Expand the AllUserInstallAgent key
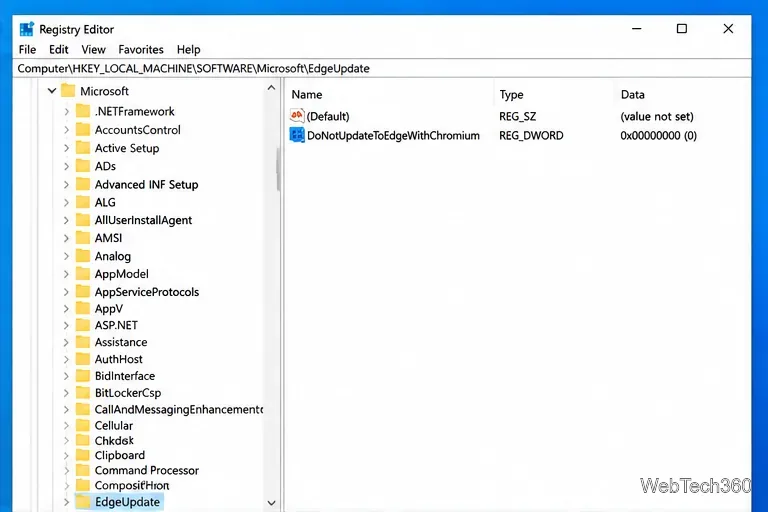This screenshot has height=512, width=768. pos(66,220)
